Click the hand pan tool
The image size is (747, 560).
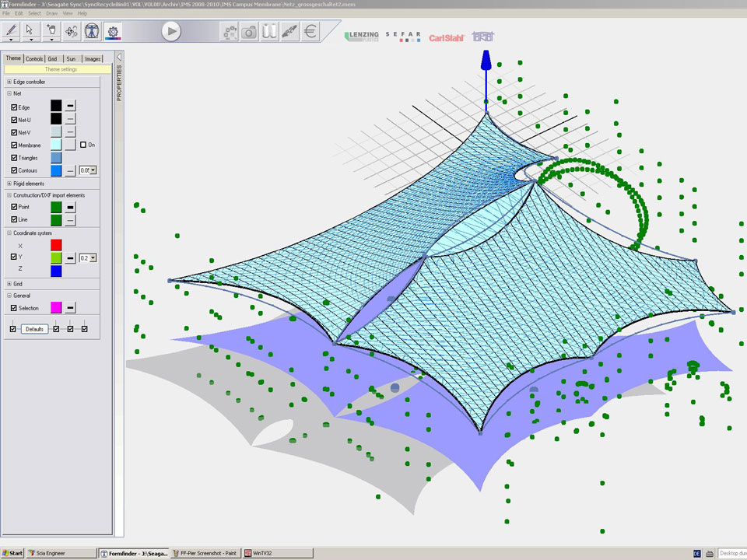coord(51,30)
